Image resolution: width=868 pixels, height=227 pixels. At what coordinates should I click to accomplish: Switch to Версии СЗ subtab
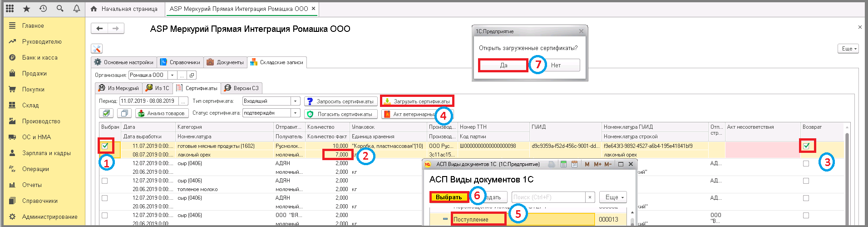pyautogui.click(x=242, y=88)
